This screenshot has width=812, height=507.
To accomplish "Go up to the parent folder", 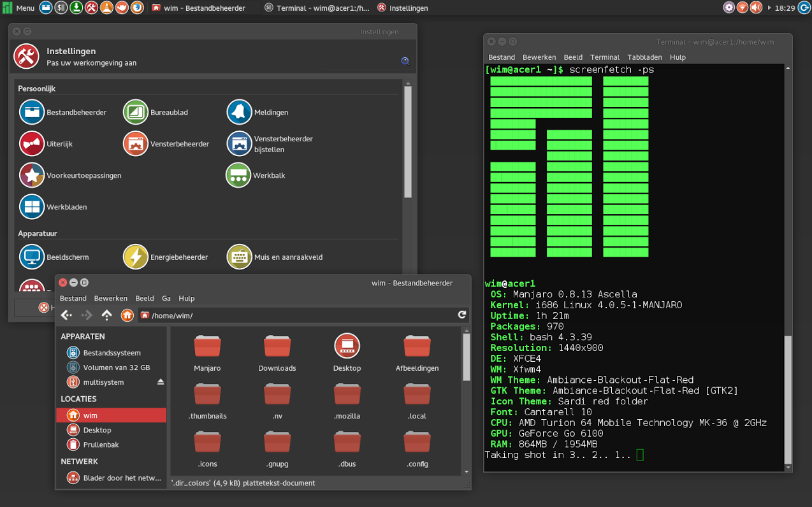I will point(106,315).
